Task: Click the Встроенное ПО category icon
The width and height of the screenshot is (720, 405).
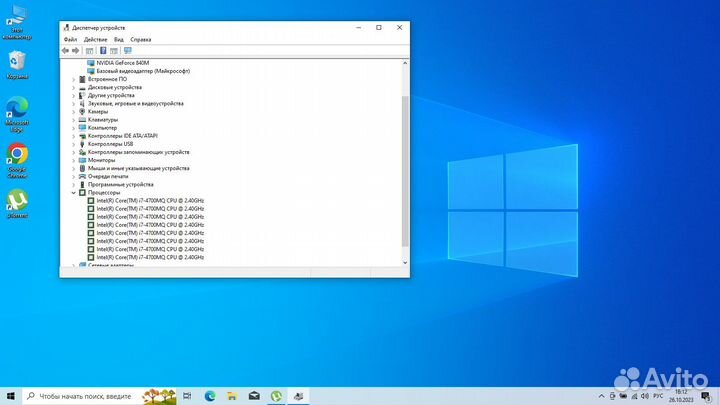Action: pyautogui.click(x=82, y=79)
